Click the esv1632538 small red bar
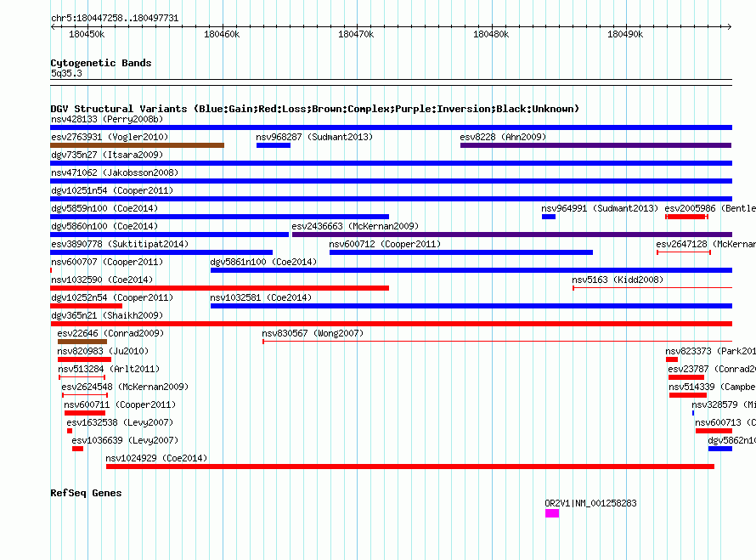 [x=70, y=431]
